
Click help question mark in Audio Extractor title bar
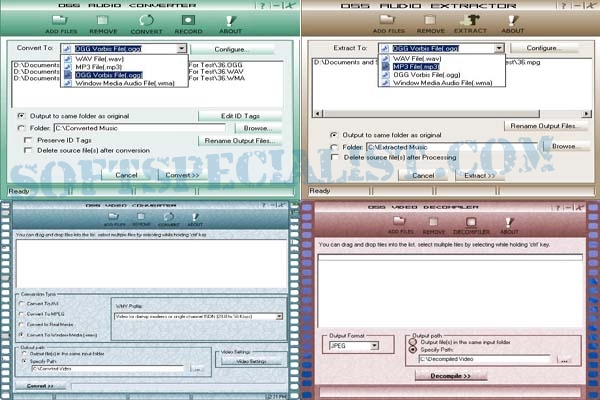pyautogui.click(x=564, y=5)
